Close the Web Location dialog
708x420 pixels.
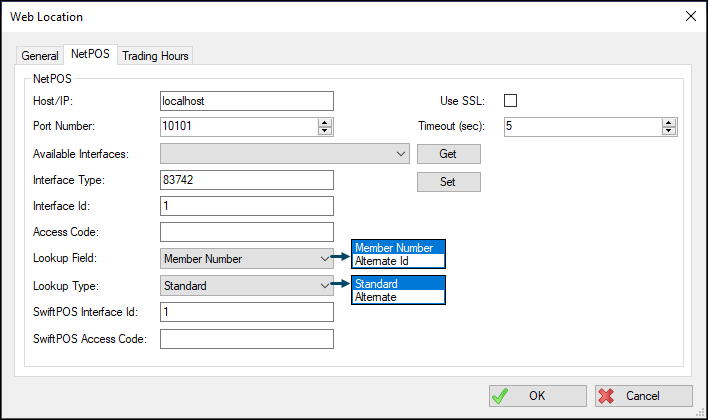[690, 16]
